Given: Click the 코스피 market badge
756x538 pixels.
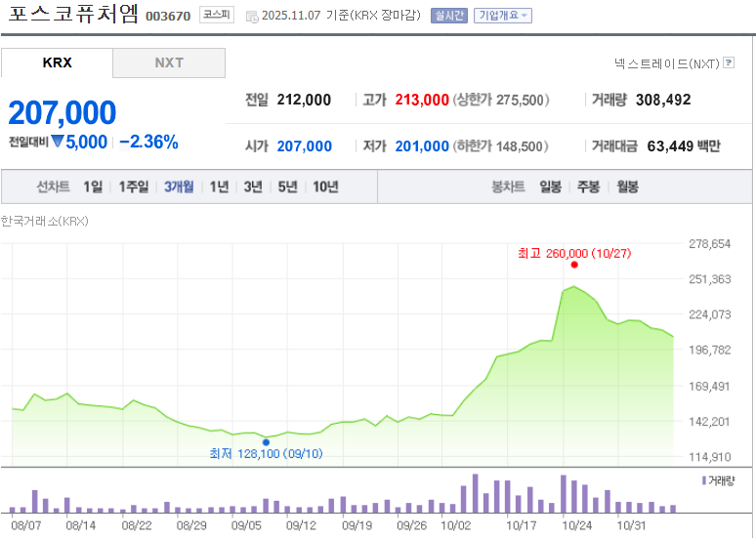Looking at the screenshot, I should click(x=217, y=15).
